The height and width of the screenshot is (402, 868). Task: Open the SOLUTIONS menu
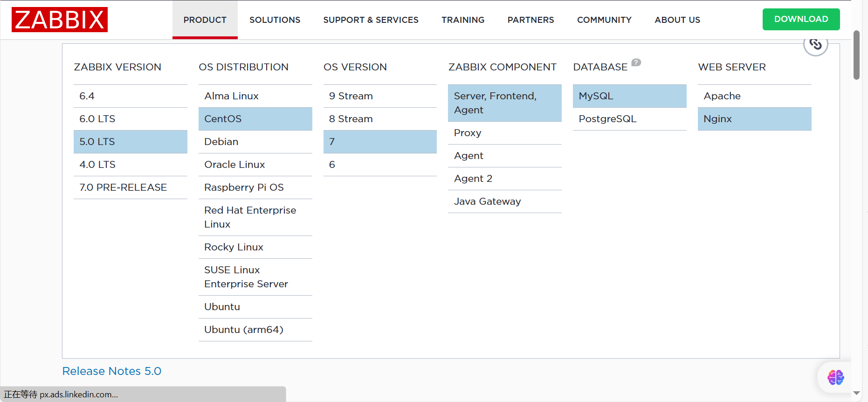point(275,20)
